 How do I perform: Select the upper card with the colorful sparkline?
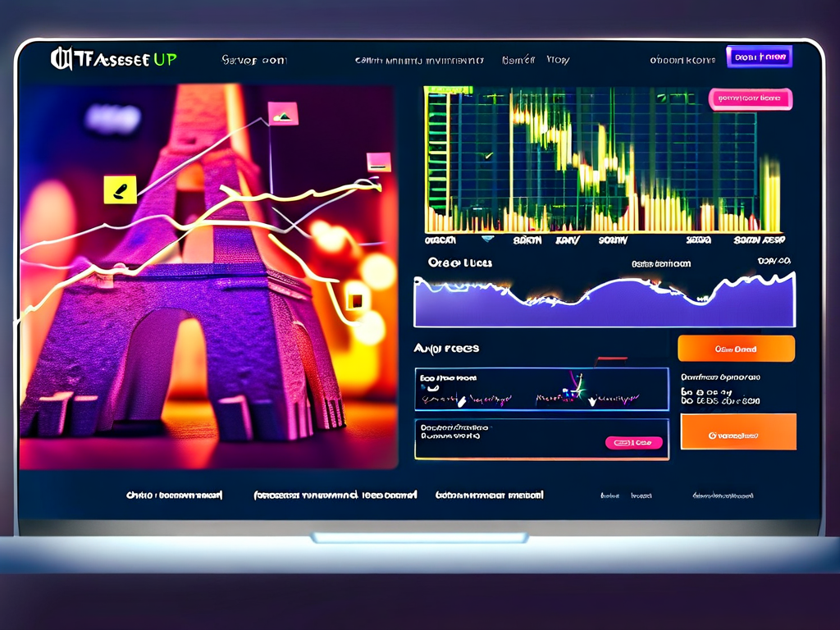(x=541, y=390)
